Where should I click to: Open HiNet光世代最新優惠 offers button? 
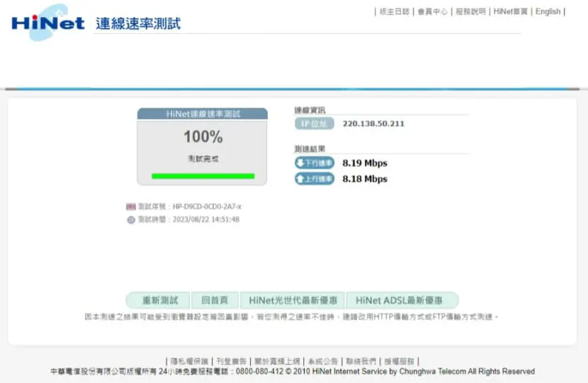click(x=293, y=300)
